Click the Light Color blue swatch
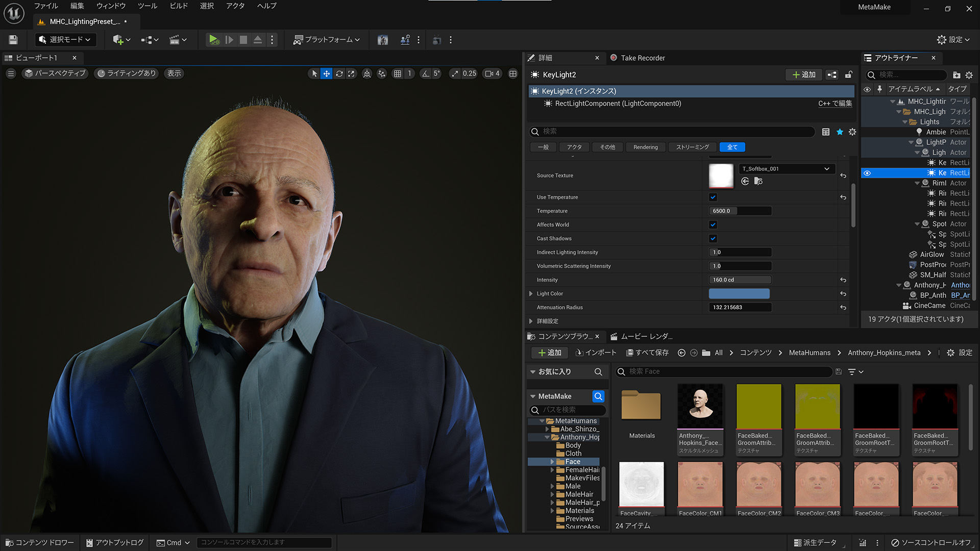This screenshot has width=980, height=551. coord(739,293)
